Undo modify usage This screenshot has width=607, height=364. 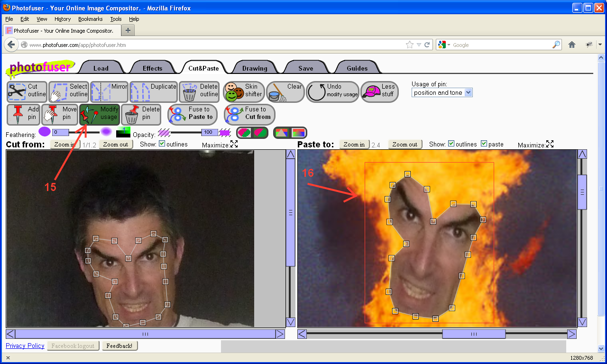(332, 92)
